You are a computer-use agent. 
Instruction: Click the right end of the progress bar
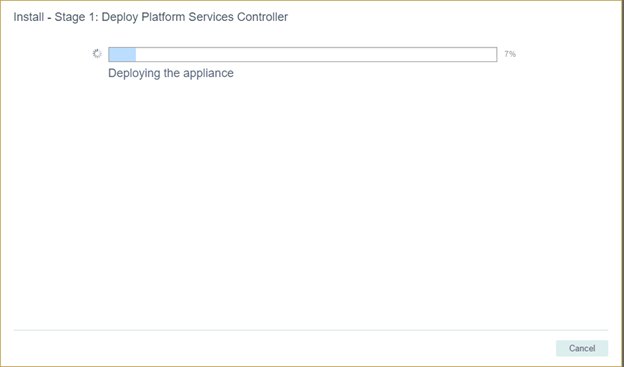[491, 55]
